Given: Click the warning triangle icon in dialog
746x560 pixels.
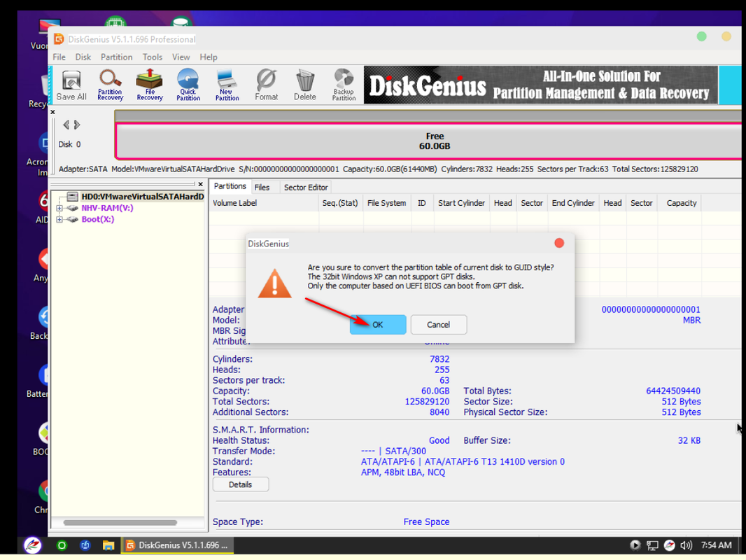Looking at the screenshot, I should pos(274,283).
